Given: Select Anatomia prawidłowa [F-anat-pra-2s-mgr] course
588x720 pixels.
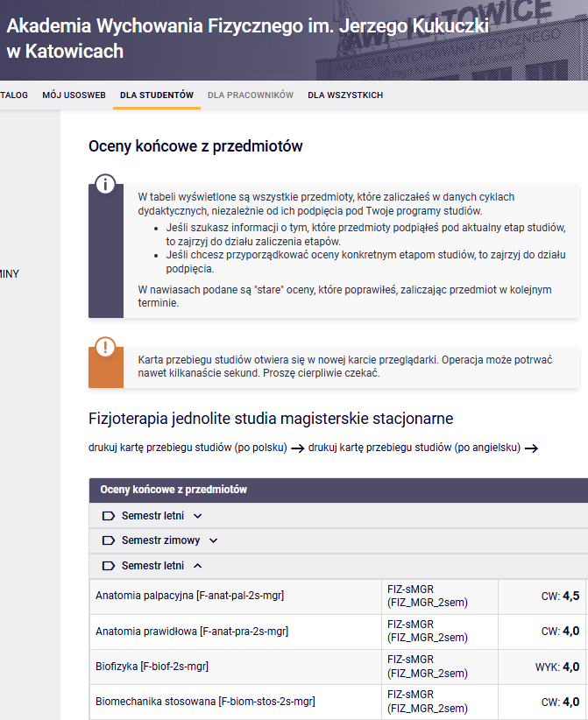Looking at the screenshot, I should (192, 632).
